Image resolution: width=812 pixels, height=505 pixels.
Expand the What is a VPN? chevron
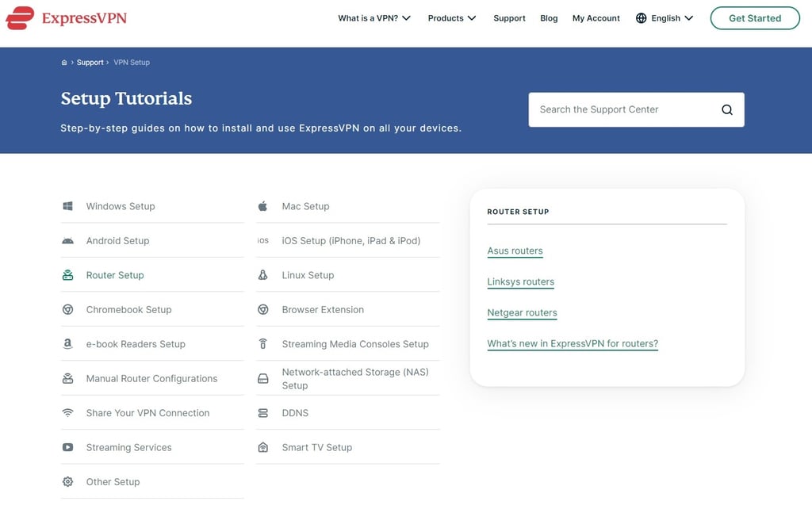[407, 18]
